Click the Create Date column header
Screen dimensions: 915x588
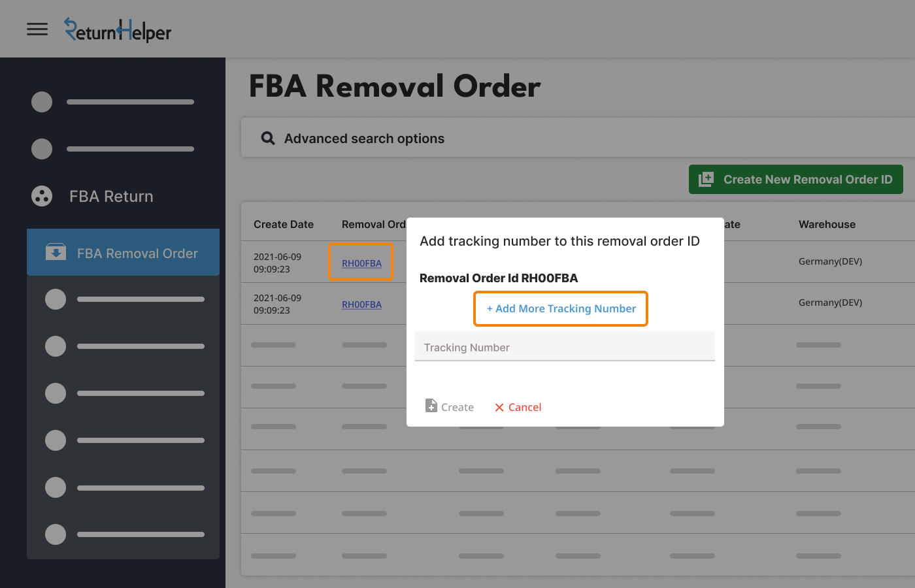tap(284, 224)
